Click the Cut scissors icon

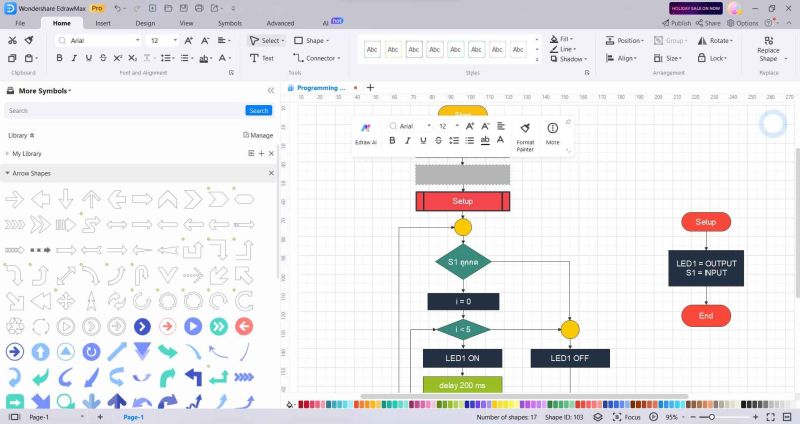[x=12, y=40]
